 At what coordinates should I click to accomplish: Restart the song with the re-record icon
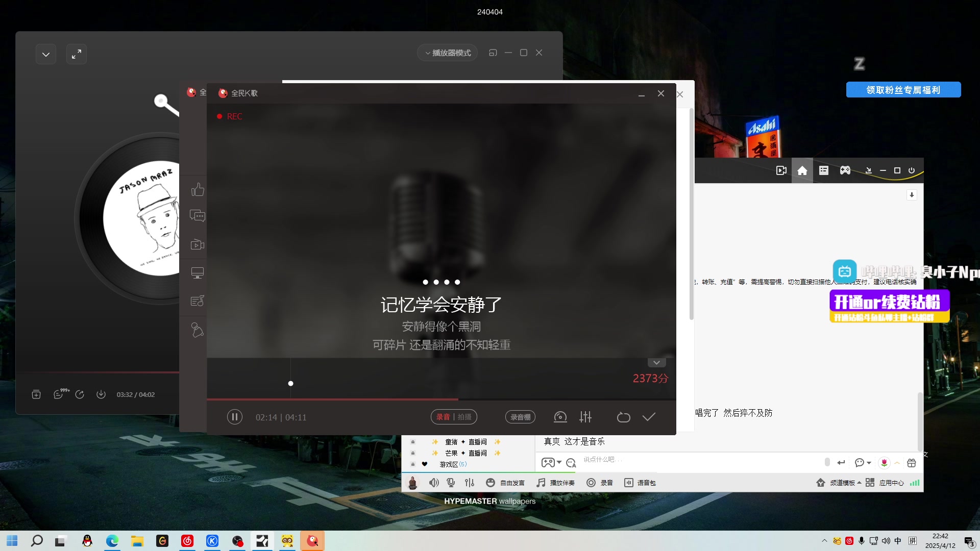click(623, 417)
